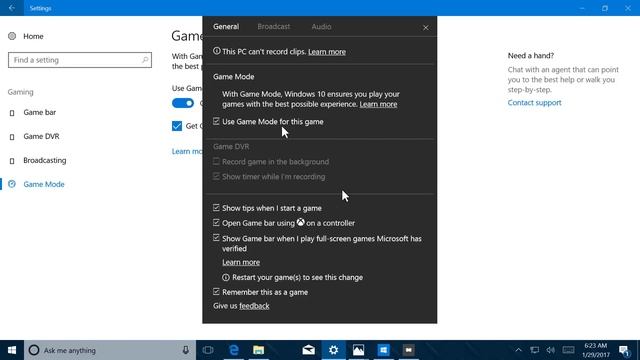This screenshot has height=360, width=640.
Task: Open File Explorer from the taskbar
Action: tap(259, 350)
